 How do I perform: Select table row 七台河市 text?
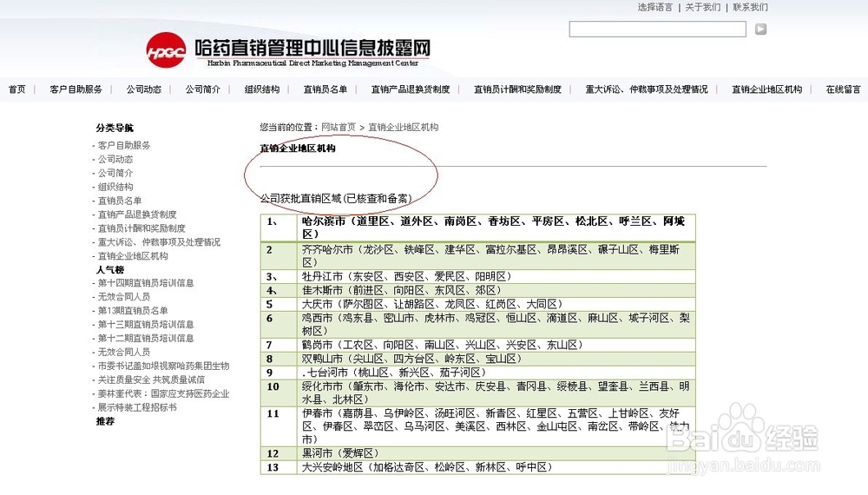point(396,373)
